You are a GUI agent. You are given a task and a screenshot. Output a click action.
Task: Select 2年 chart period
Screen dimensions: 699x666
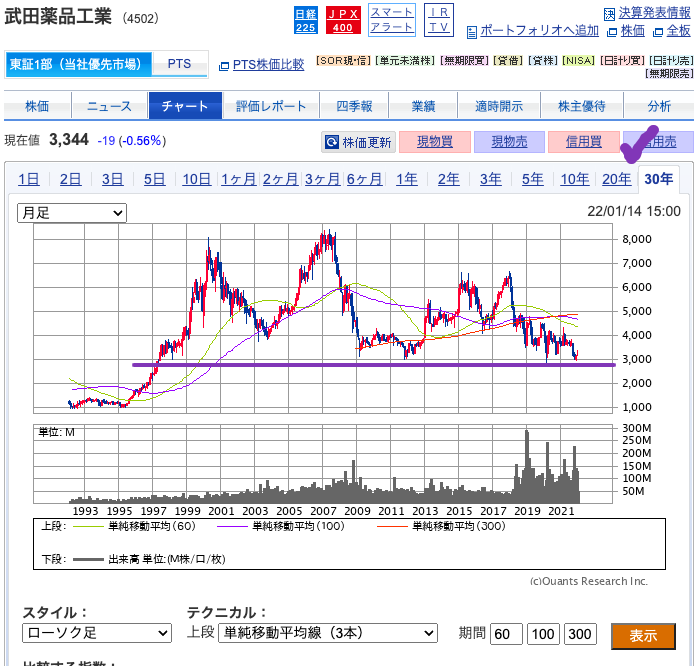click(448, 179)
